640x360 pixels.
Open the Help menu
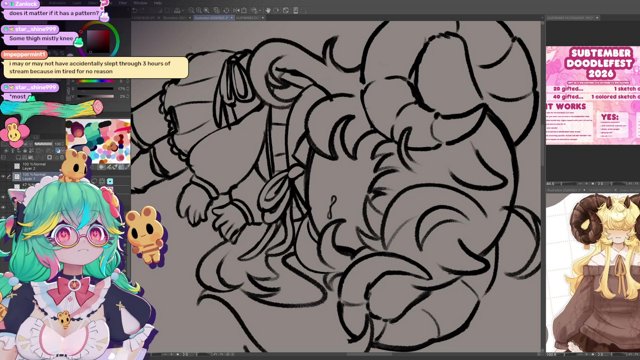click(158, 3)
